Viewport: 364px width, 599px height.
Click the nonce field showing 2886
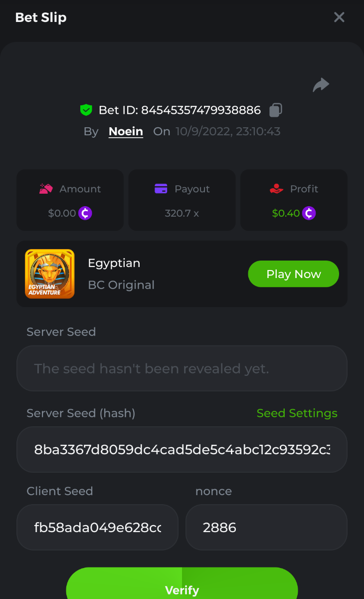coord(266,527)
